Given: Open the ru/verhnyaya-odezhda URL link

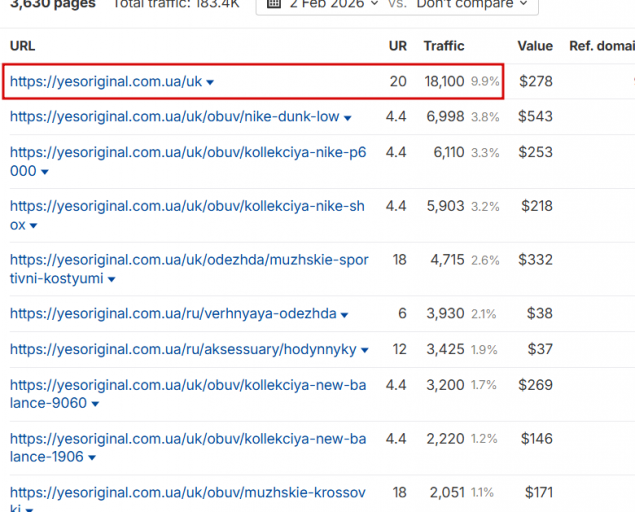Looking at the screenshot, I should 173,314.
